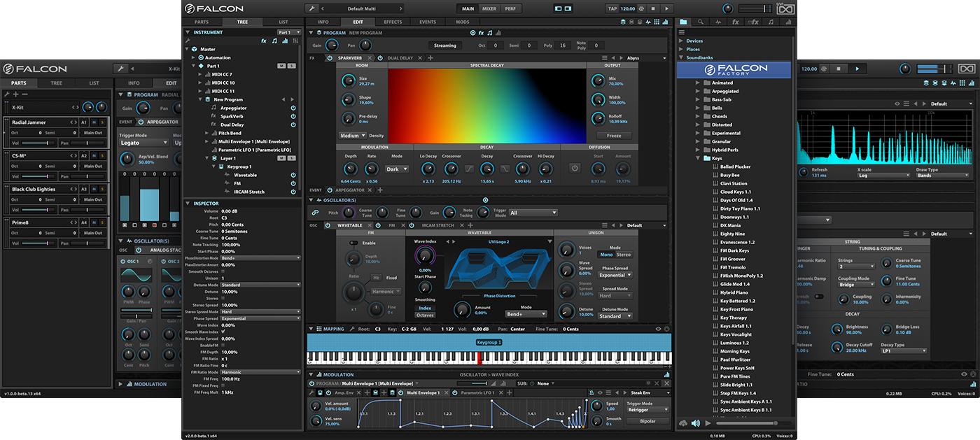The width and height of the screenshot is (980, 440).
Task: Click the Bipolar button
Action: coord(647,421)
